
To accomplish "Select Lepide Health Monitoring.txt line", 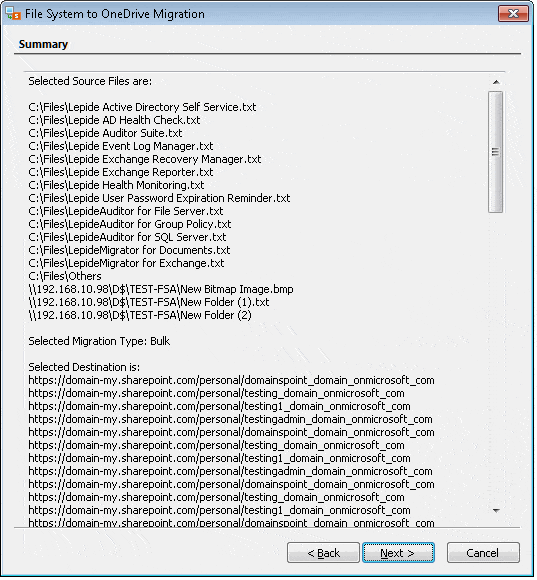I will point(116,185).
